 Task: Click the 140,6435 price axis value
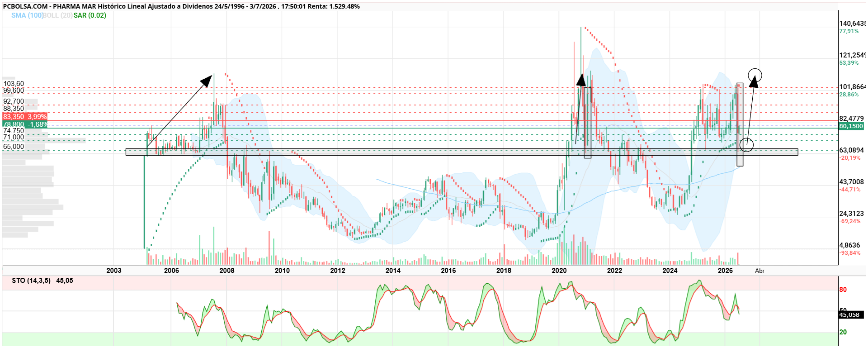point(853,24)
